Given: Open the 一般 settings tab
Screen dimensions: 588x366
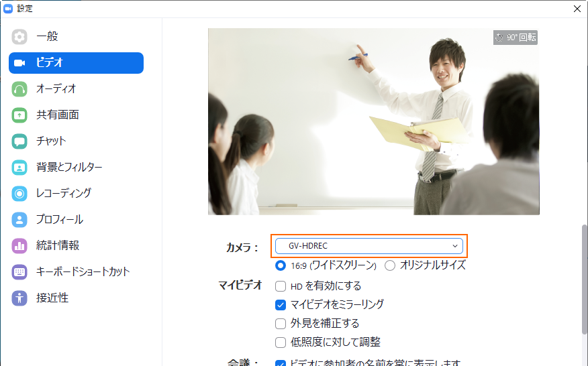Looking at the screenshot, I should pyautogui.click(x=76, y=37).
